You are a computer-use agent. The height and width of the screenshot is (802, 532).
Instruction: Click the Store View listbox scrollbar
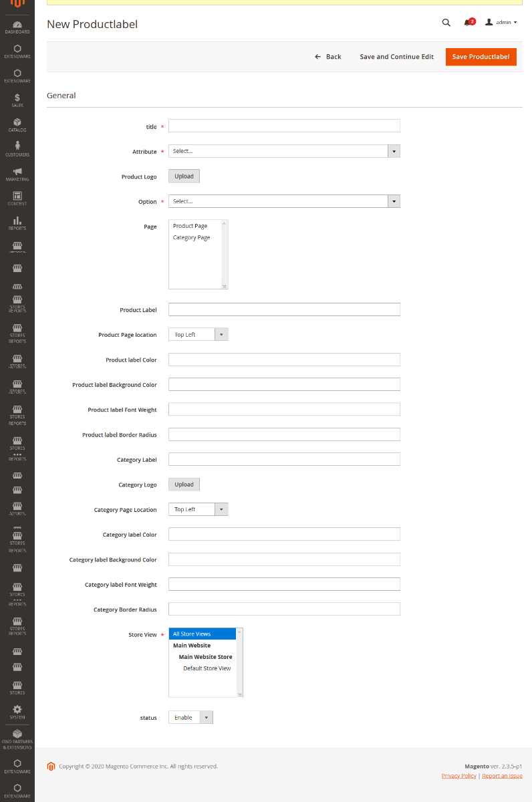click(239, 662)
